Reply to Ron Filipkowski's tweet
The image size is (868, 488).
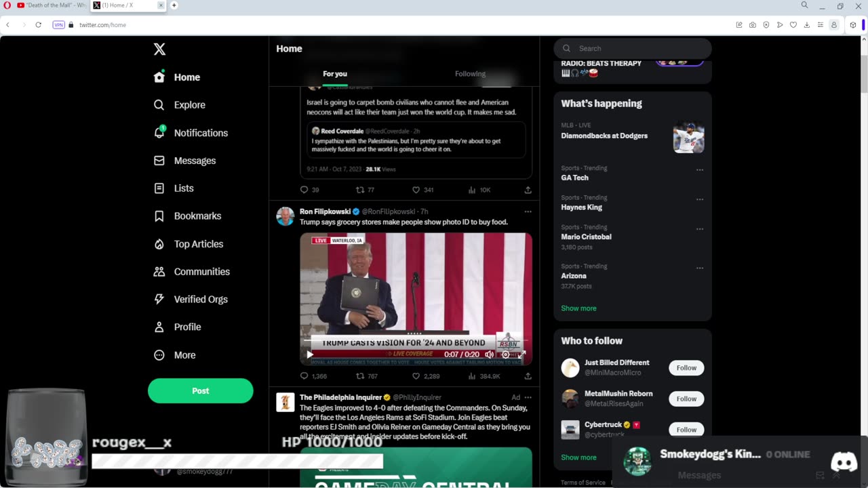pyautogui.click(x=304, y=376)
